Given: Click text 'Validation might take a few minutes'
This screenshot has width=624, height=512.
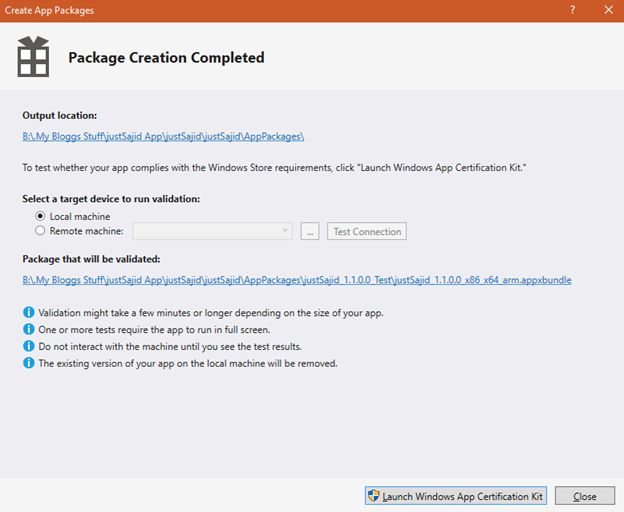Looking at the screenshot, I should click(115, 313).
